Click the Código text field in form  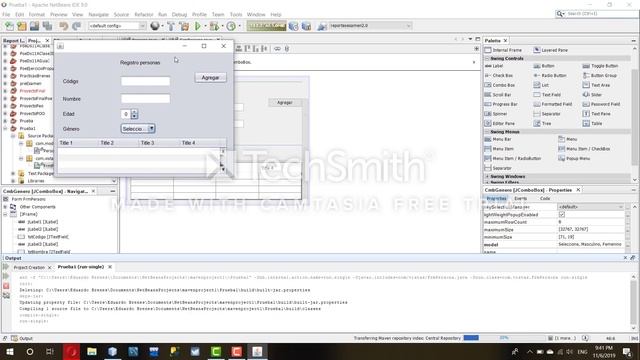[145, 81]
